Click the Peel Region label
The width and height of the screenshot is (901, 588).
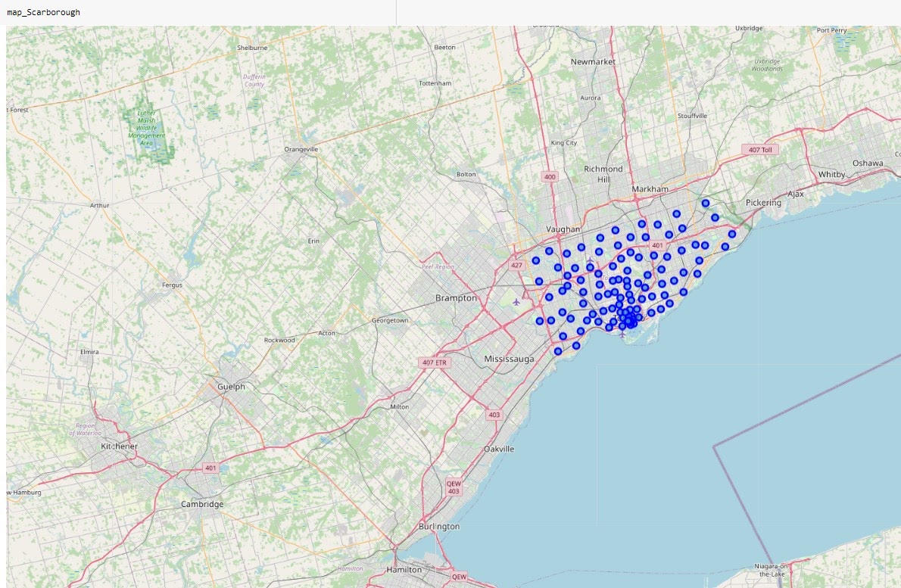coord(438,267)
